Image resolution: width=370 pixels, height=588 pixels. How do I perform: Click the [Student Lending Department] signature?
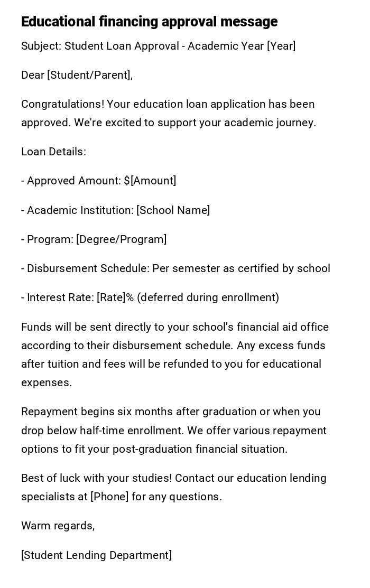(96, 555)
